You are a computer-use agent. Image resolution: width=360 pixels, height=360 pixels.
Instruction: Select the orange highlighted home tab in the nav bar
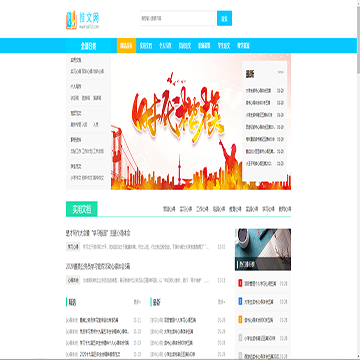point(126,46)
